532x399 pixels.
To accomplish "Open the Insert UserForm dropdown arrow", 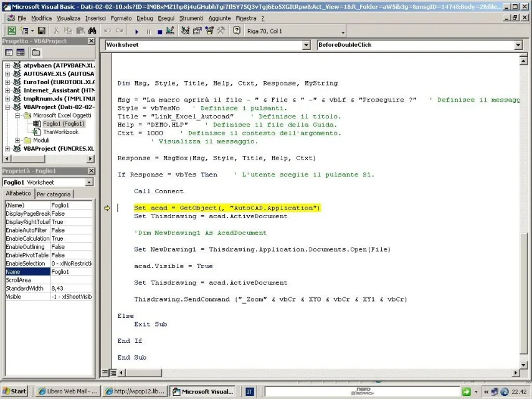I will coord(32,31).
